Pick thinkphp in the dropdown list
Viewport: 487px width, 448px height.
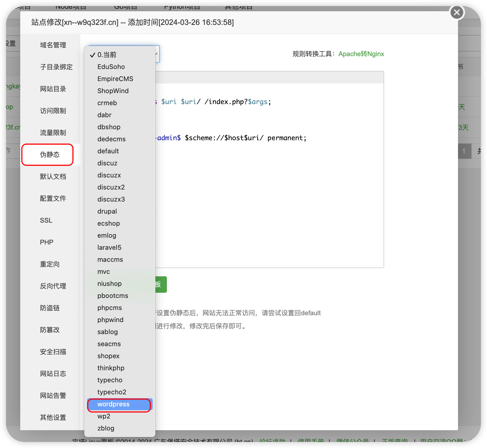(111, 368)
